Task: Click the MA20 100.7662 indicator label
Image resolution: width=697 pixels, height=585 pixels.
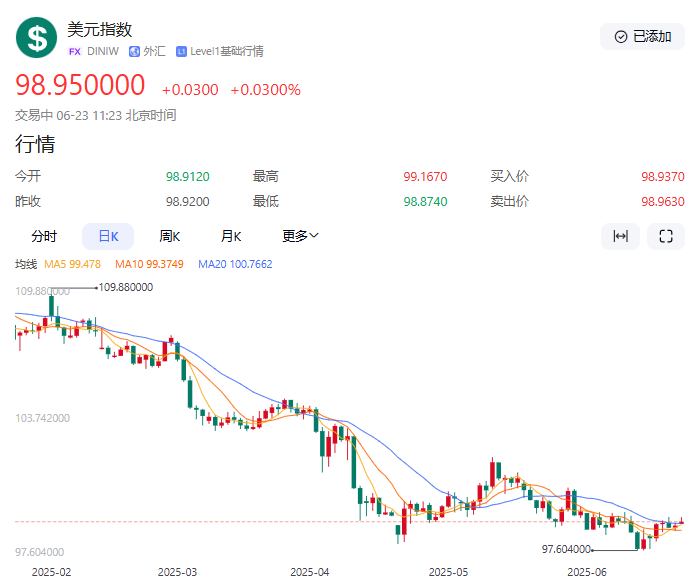Action: (x=235, y=264)
